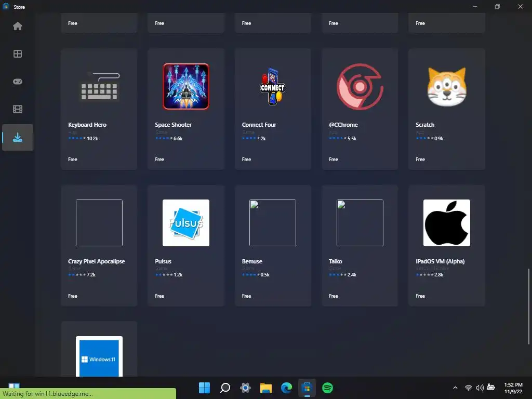Click the Keyboard Hero title text

[87, 125]
